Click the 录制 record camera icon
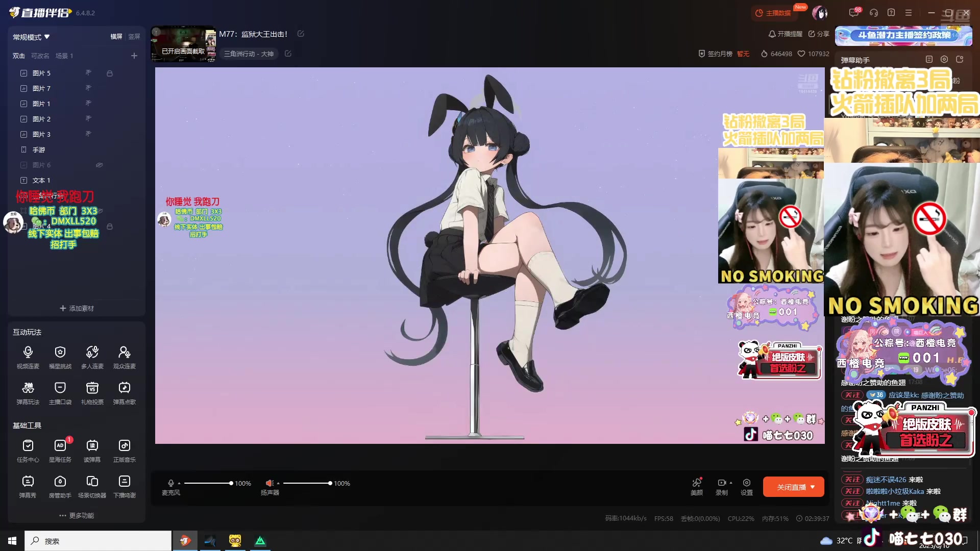Image resolution: width=980 pixels, height=551 pixels. (x=721, y=483)
